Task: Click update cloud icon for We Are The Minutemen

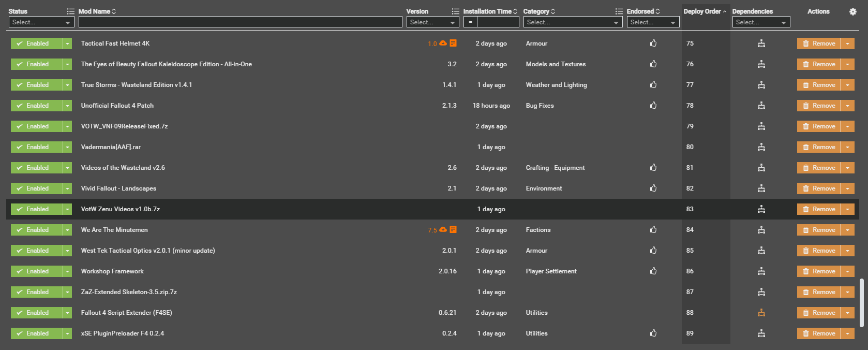Action: [x=443, y=230]
